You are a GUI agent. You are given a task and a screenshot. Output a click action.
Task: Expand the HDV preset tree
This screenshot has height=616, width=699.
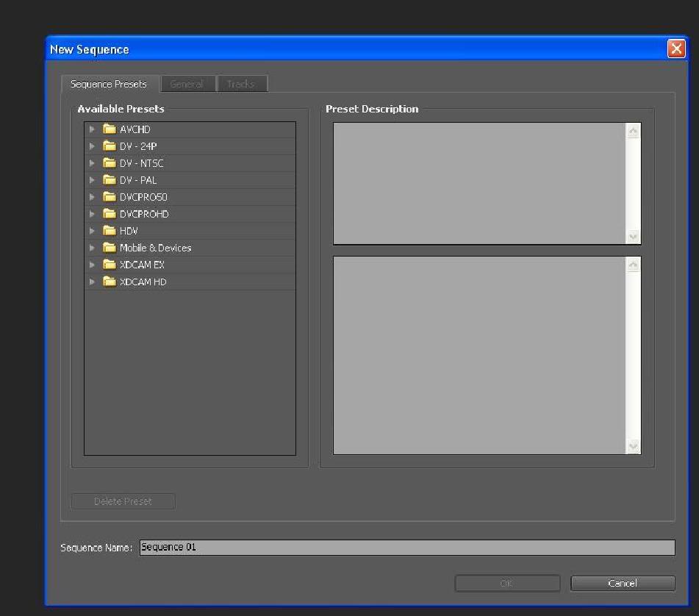(91, 230)
